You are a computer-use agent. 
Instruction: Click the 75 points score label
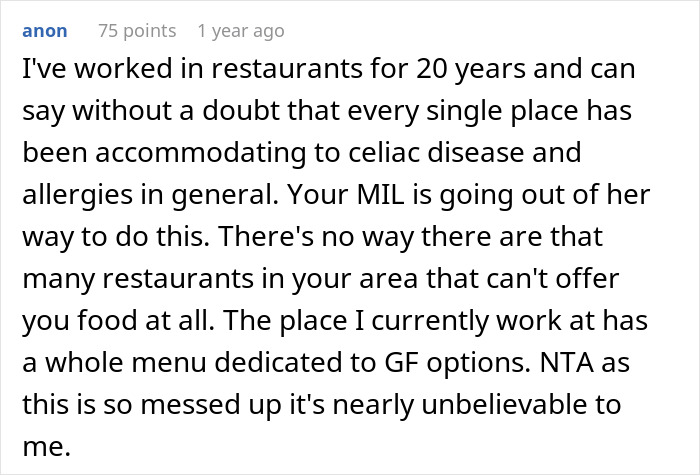pyautogui.click(x=137, y=31)
